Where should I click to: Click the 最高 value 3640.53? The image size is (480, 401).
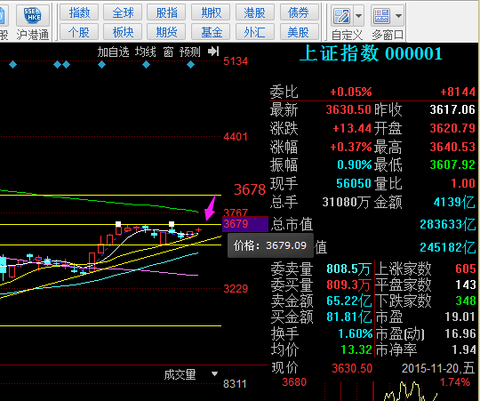452,147
